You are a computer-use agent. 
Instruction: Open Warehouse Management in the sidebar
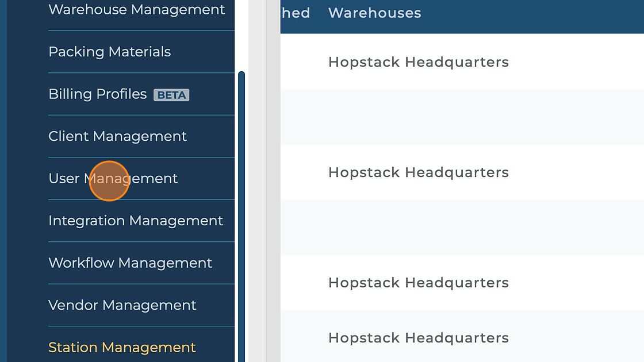(137, 10)
